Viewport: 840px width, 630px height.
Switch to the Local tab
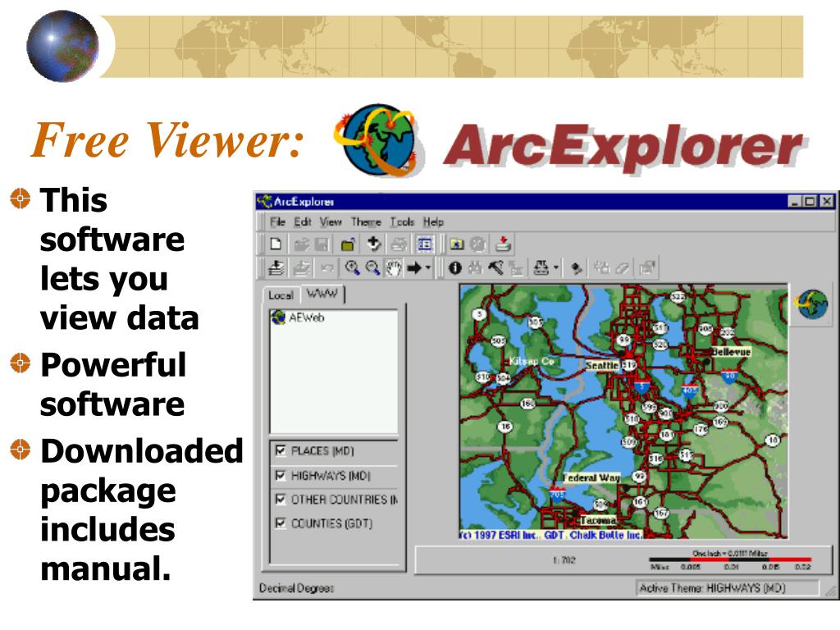[281, 295]
